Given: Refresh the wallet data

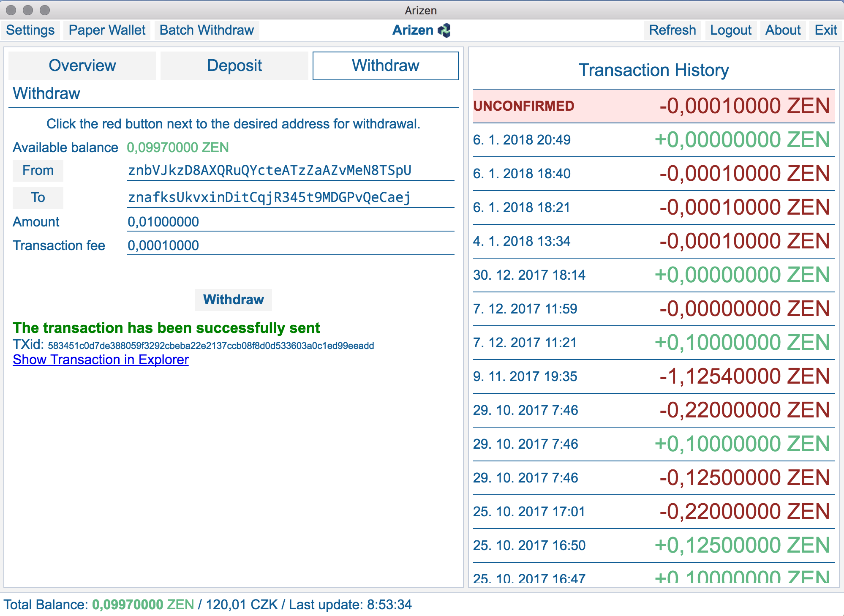Looking at the screenshot, I should coord(672,30).
